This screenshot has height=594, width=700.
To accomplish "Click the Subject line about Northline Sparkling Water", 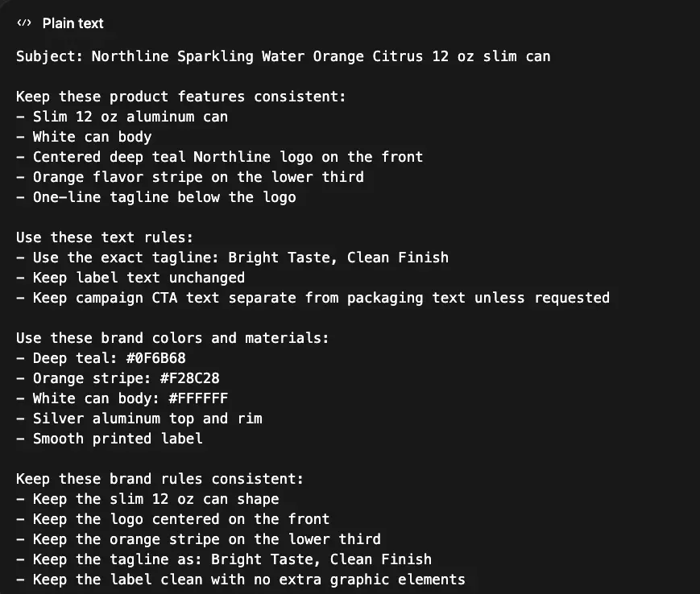I will pos(283,56).
